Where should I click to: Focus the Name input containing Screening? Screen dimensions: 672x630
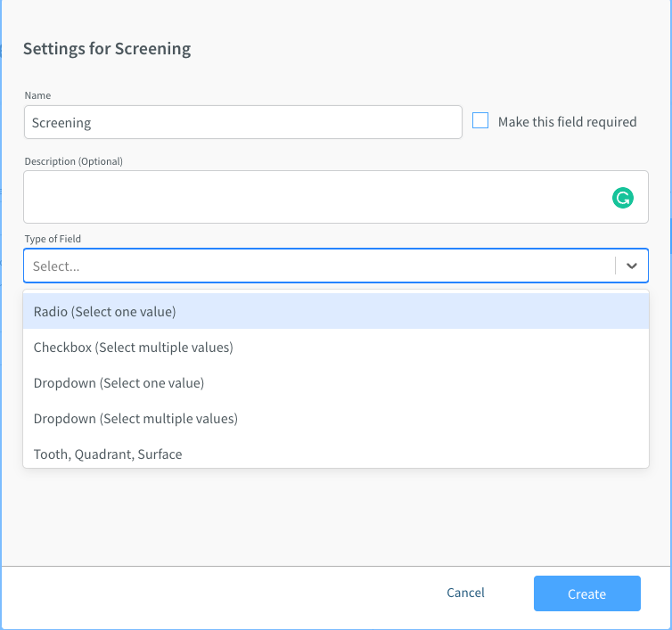[243, 122]
